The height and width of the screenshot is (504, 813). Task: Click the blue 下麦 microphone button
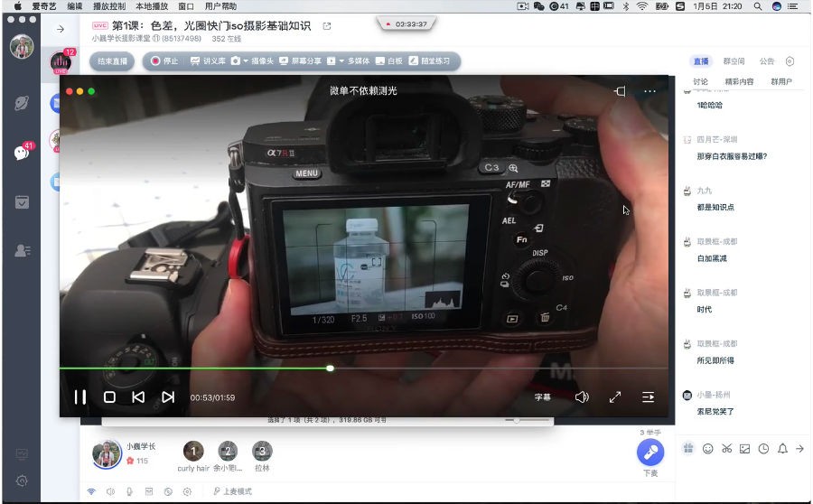pyautogui.click(x=650, y=453)
